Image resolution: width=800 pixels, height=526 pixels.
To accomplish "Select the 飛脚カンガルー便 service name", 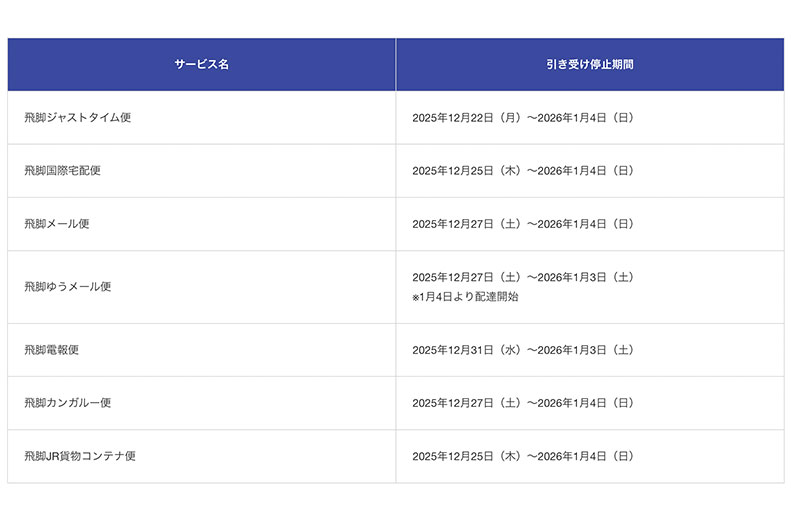I will tap(68, 403).
